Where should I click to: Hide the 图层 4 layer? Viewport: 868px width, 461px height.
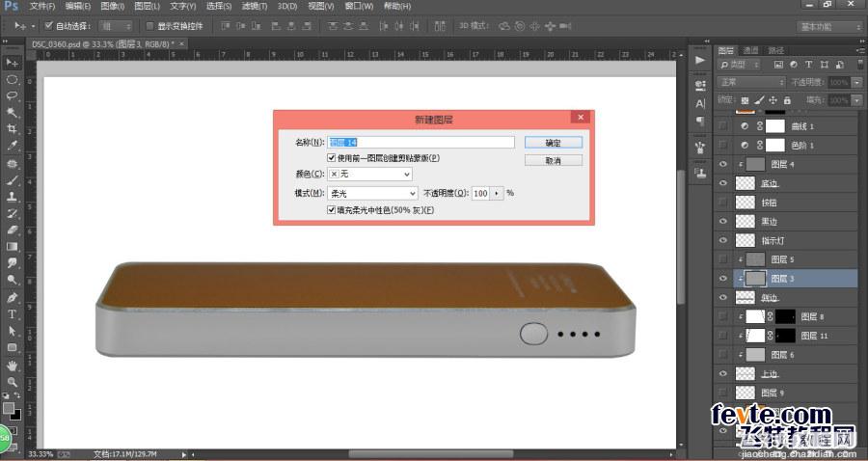coord(723,164)
